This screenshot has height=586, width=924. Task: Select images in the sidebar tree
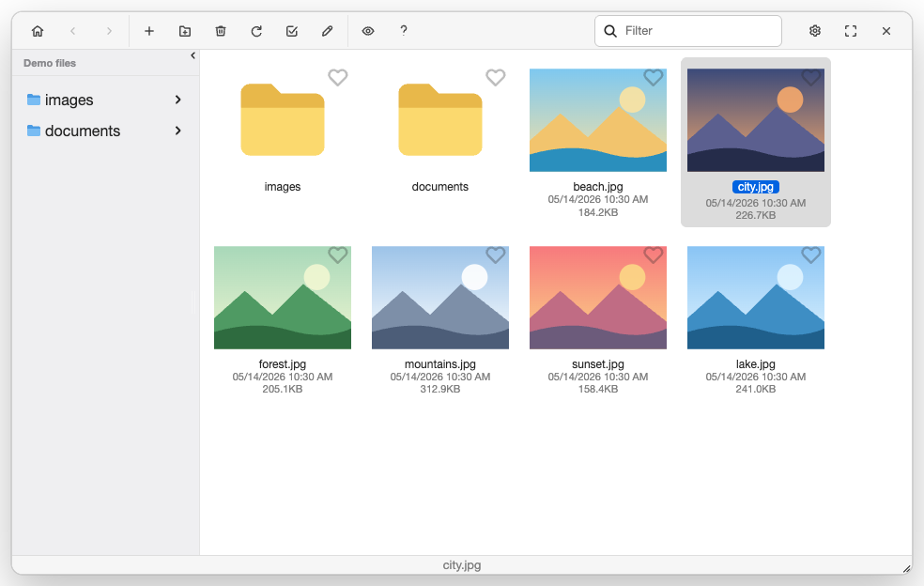coord(69,100)
